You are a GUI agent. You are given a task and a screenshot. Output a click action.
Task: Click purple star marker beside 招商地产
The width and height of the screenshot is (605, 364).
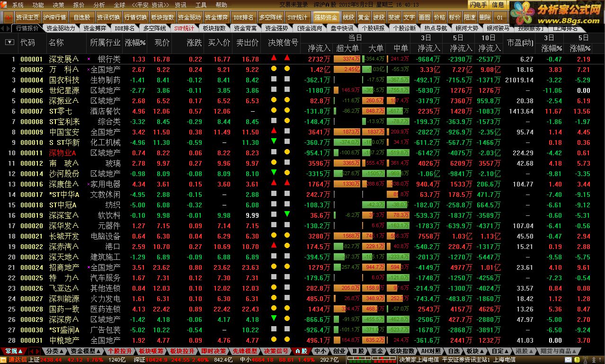89,267
